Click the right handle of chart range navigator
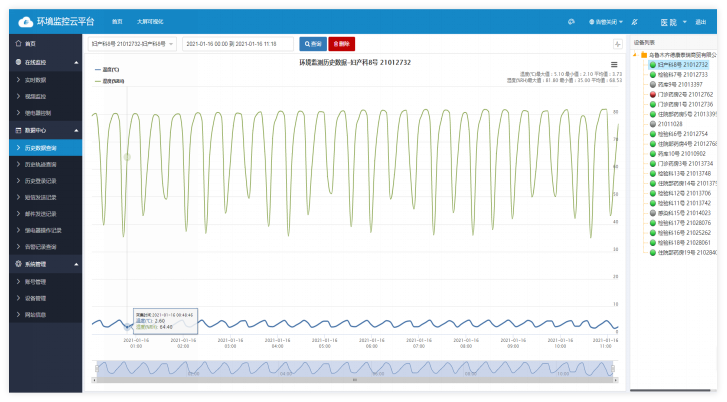Image resolution: width=727 pixels, height=402 pixels. [x=613, y=368]
